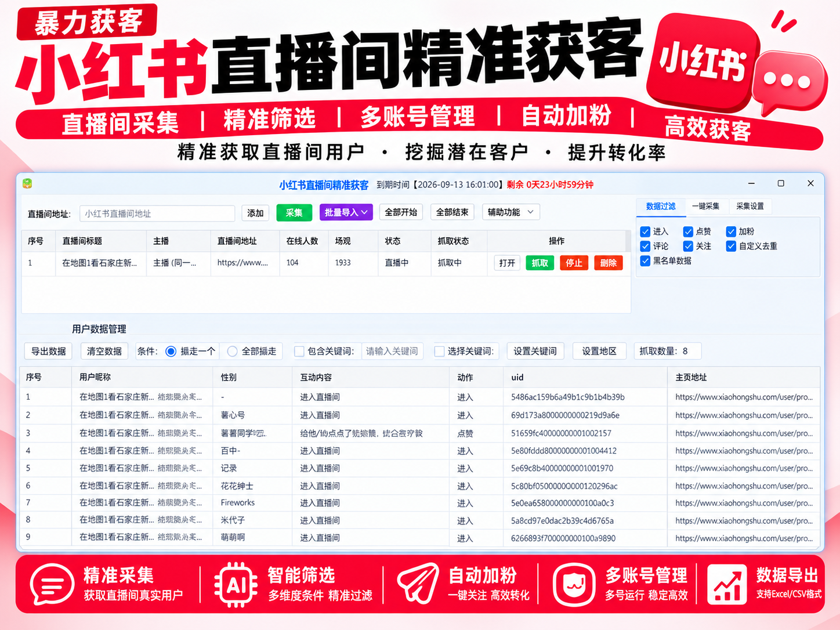Click the paper plane icon beside 自动加粉
The width and height of the screenshot is (840, 630).
pyautogui.click(x=418, y=583)
